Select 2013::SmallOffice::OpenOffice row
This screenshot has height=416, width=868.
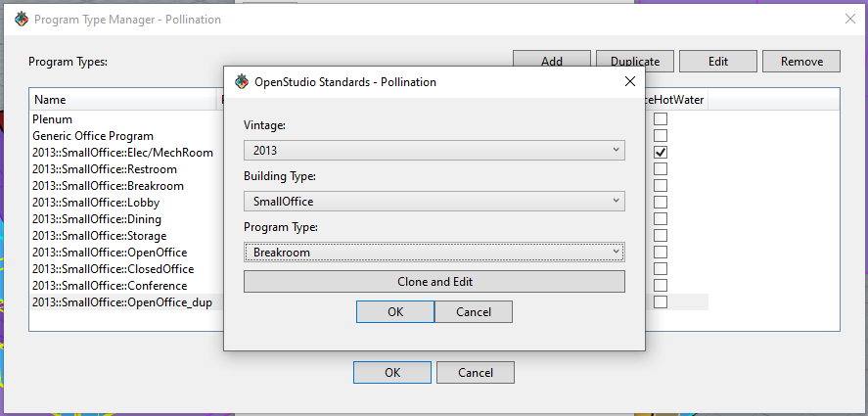pyautogui.click(x=110, y=252)
